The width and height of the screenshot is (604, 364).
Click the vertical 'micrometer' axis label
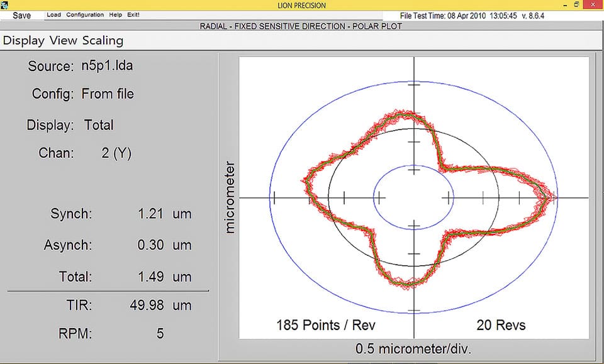[x=230, y=197]
